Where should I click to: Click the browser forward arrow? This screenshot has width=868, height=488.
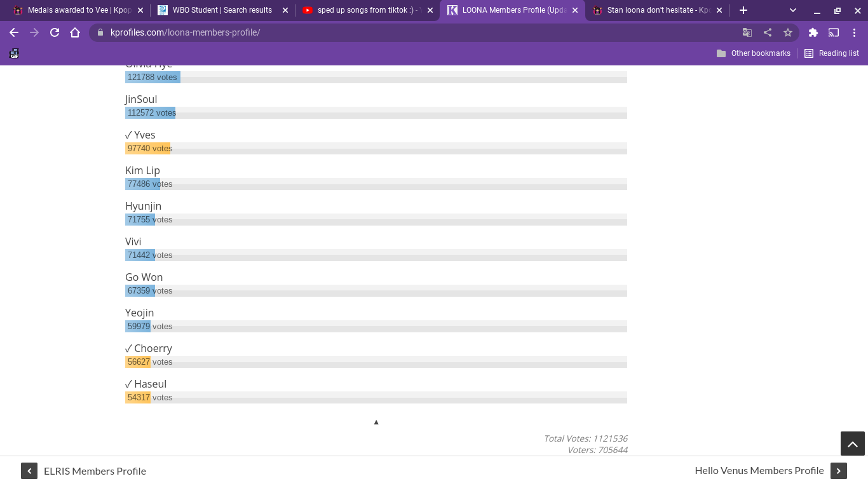point(34,32)
